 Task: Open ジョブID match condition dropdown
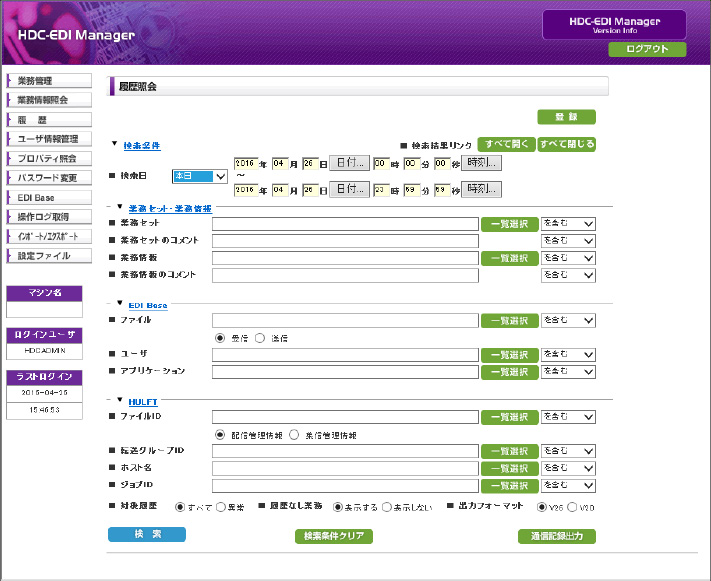[x=568, y=485]
